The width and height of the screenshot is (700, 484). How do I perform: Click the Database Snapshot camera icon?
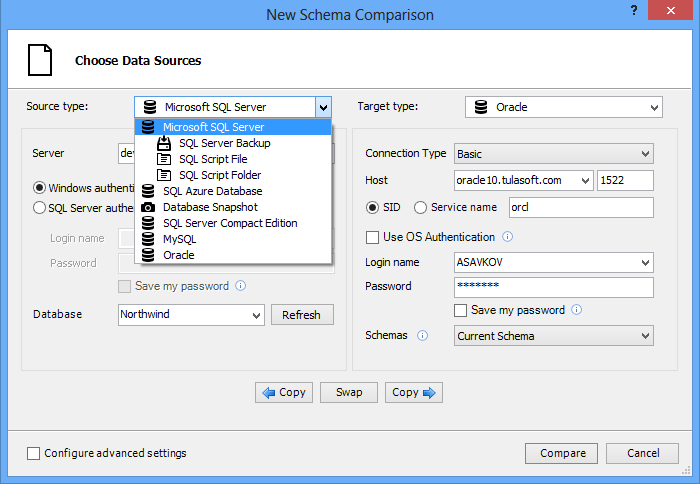tap(148, 207)
